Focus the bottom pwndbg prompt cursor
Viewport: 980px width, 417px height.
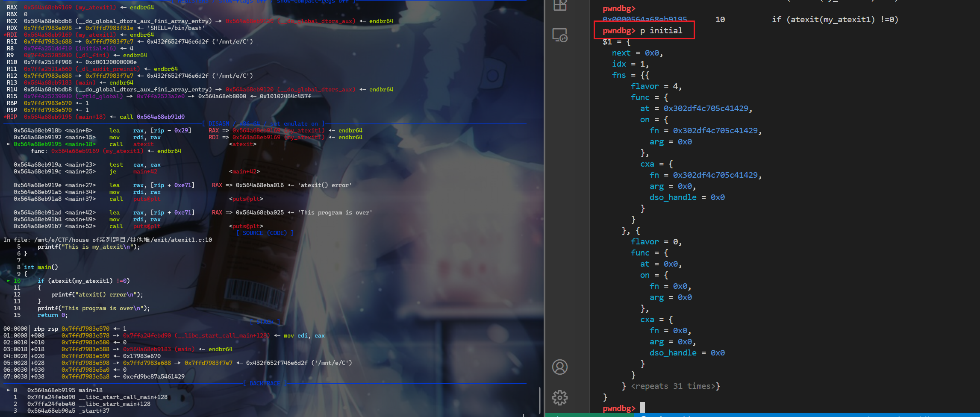(x=642, y=408)
